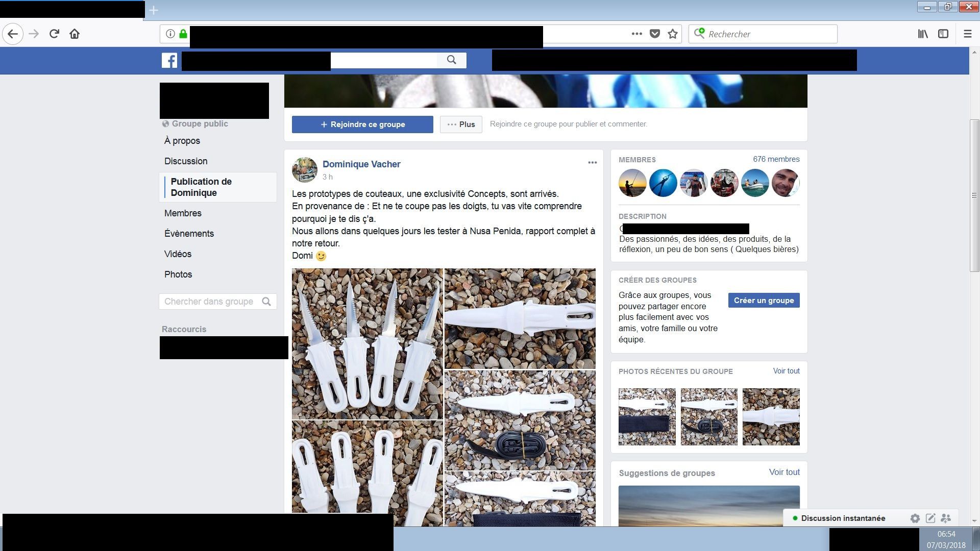
Task: Open Photos section in sidebar
Action: coord(178,274)
